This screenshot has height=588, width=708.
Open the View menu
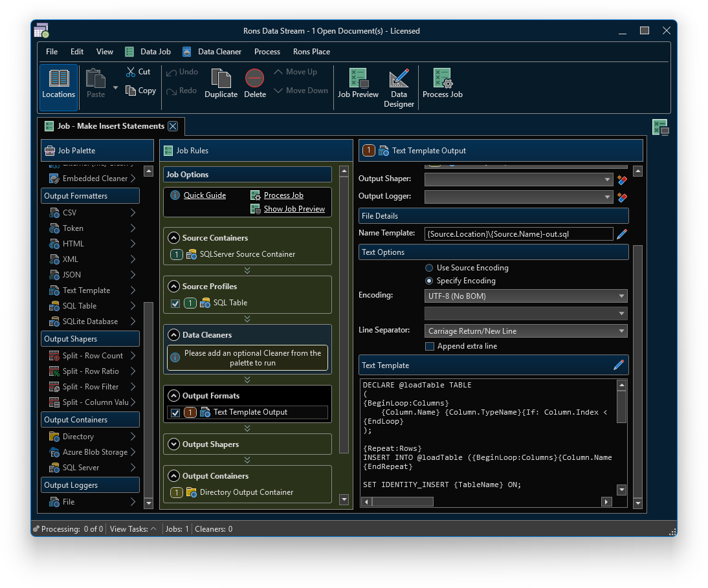point(105,52)
